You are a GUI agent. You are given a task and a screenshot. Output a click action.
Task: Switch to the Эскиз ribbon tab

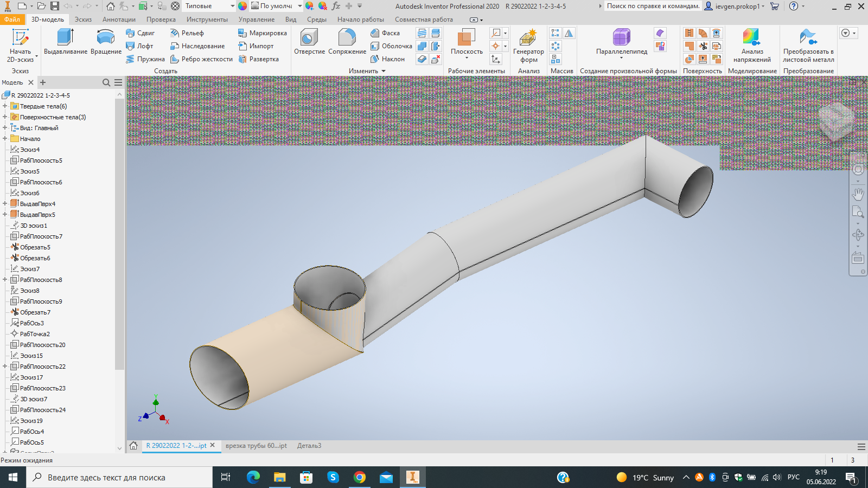click(83, 20)
